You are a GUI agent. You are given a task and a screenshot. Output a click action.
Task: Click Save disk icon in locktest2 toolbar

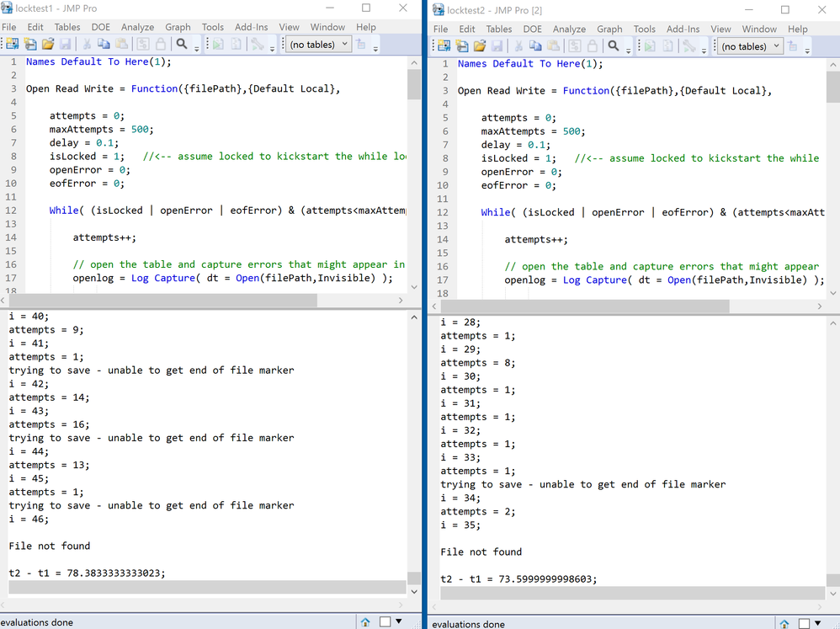click(497, 46)
